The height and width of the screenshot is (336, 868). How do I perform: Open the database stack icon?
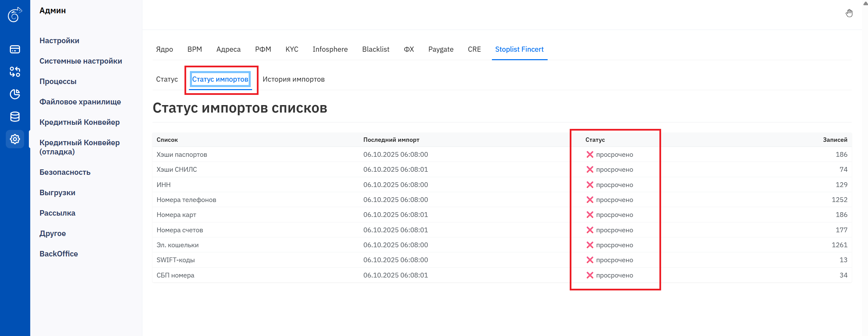click(x=15, y=117)
